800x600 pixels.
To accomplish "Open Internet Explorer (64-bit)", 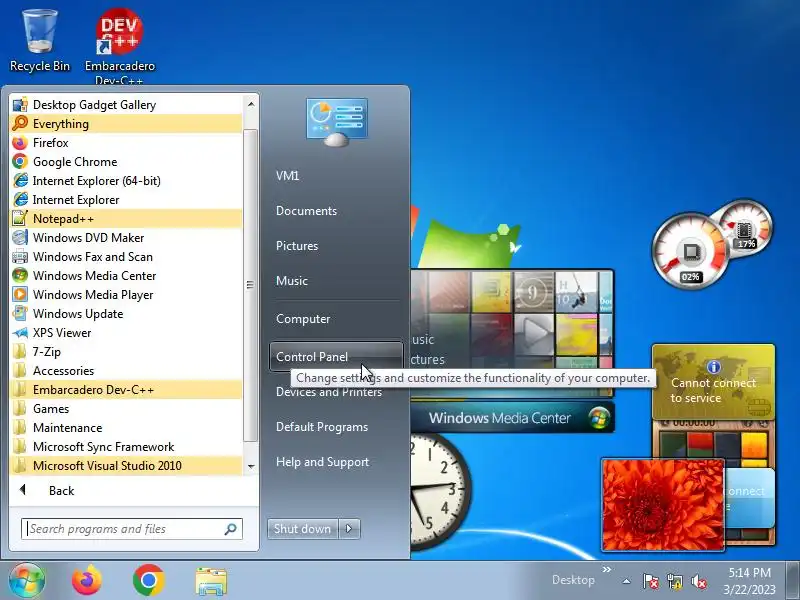I will point(126,181).
